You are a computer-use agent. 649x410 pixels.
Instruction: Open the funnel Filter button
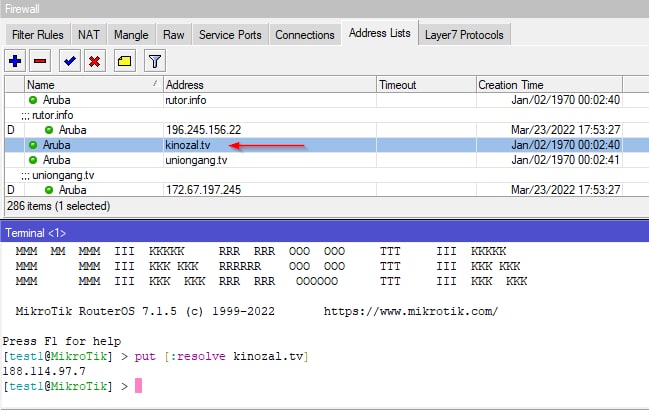155,61
